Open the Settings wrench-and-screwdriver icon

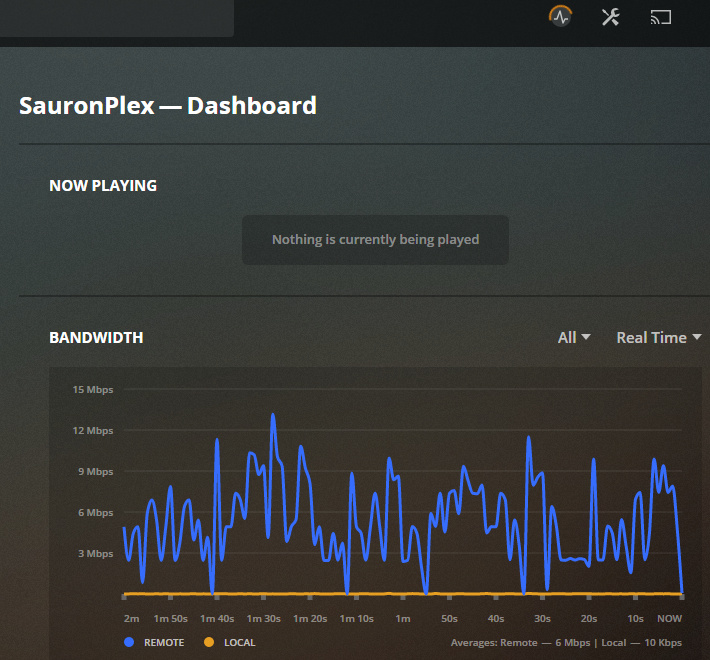(610, 17)
